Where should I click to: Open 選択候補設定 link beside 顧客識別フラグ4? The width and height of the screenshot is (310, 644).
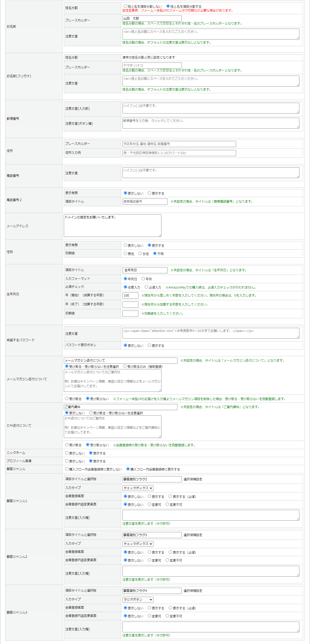193,591
